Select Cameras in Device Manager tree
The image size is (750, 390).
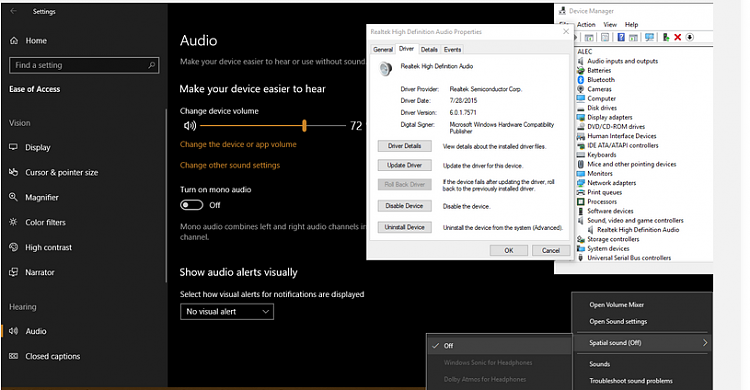(599, 89)
